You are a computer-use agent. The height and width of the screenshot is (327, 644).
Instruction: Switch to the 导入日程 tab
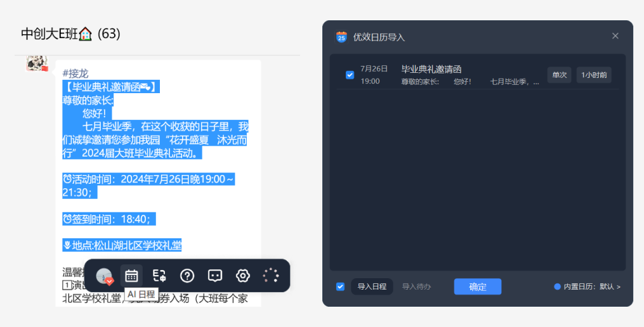372,286
